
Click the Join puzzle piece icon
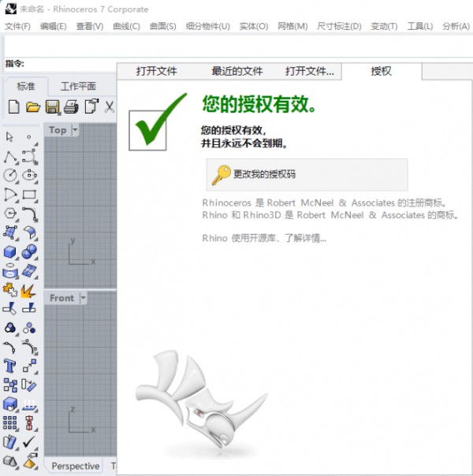10,290
